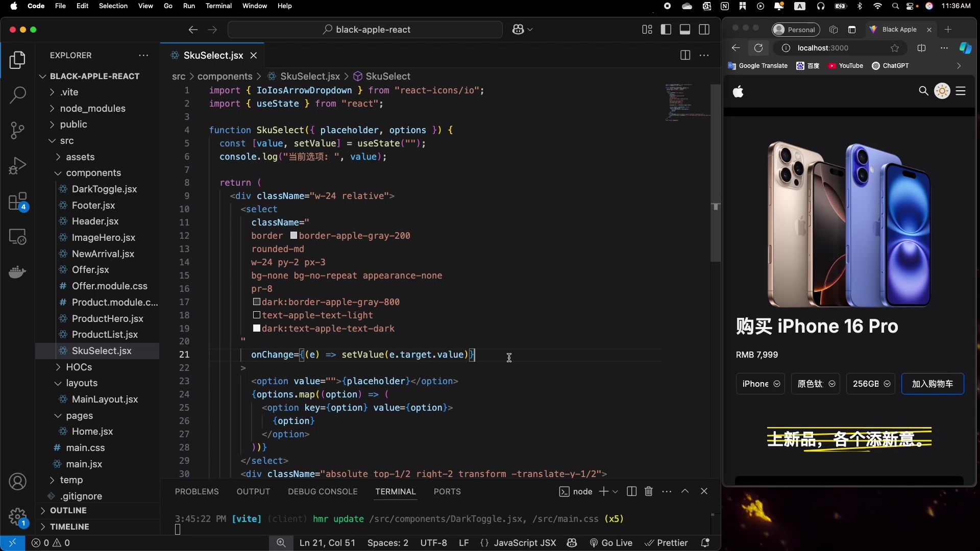Viewport: 980px width, 551px height.
Task: Maximize the terminal panel size
Action: point(685,491)
